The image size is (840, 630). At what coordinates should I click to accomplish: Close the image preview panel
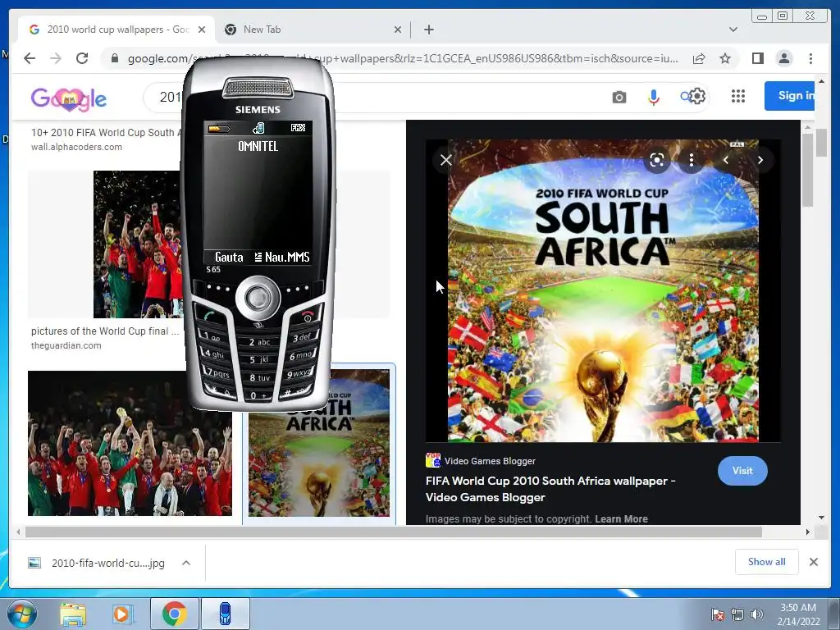pyautogui.click(x=445, y=160)
